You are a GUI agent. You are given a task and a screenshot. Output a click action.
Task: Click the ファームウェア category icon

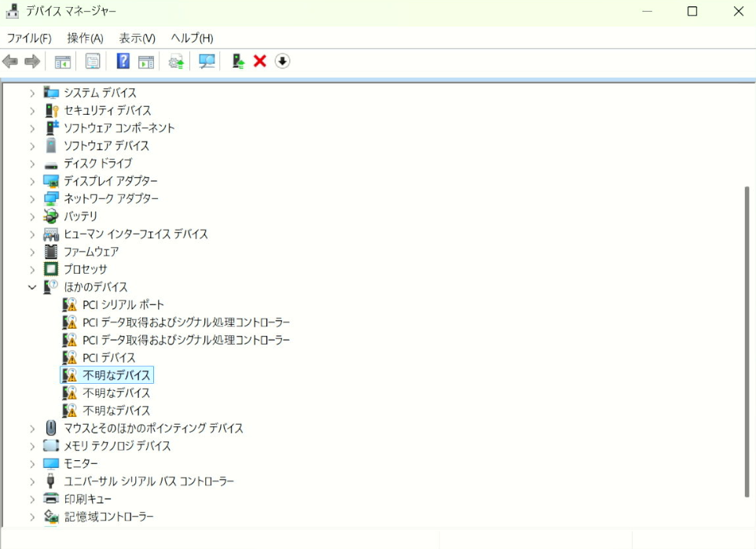click(x=50, y=252)
